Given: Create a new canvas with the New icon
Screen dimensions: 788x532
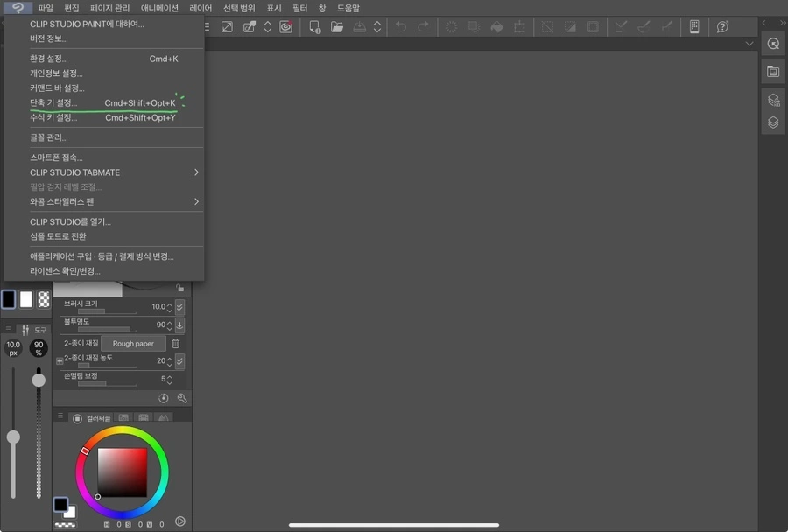Looking at the screenshot, I should pos(314,26).
